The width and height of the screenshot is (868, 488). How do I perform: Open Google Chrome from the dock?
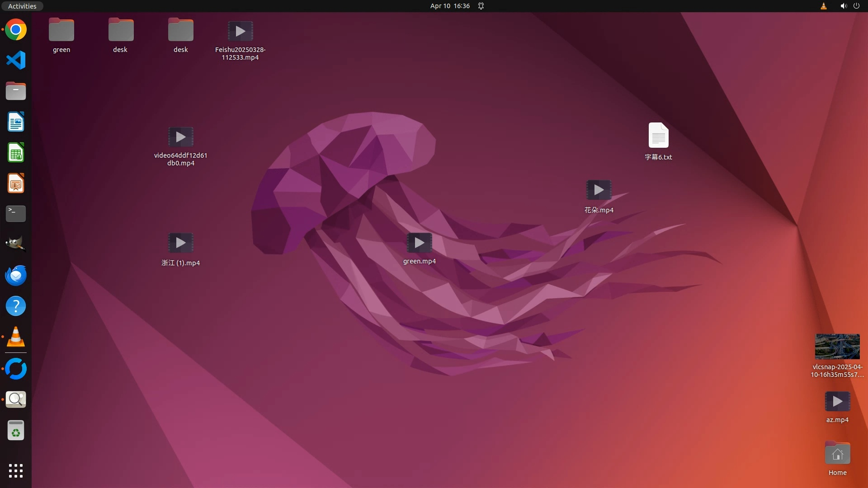point(16,30)
